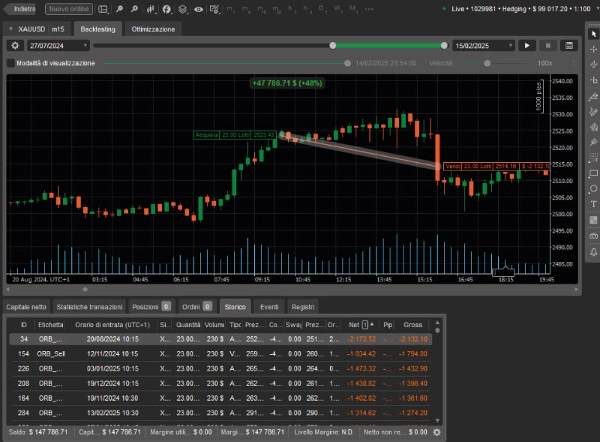600x442 pixels.
Task: Toggle the eye visibility icon in toolbar
Action: pos(200,9)
